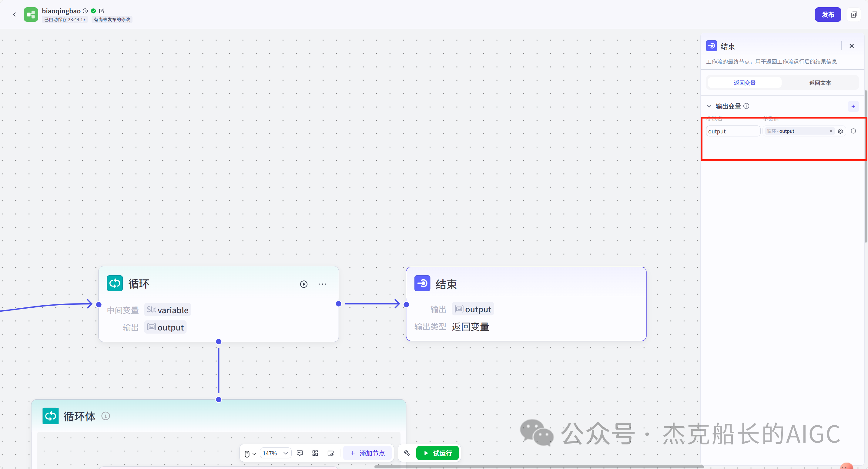
Task: Open the pointer mode chevron dropdown
Action: click(x=255, y=453)
